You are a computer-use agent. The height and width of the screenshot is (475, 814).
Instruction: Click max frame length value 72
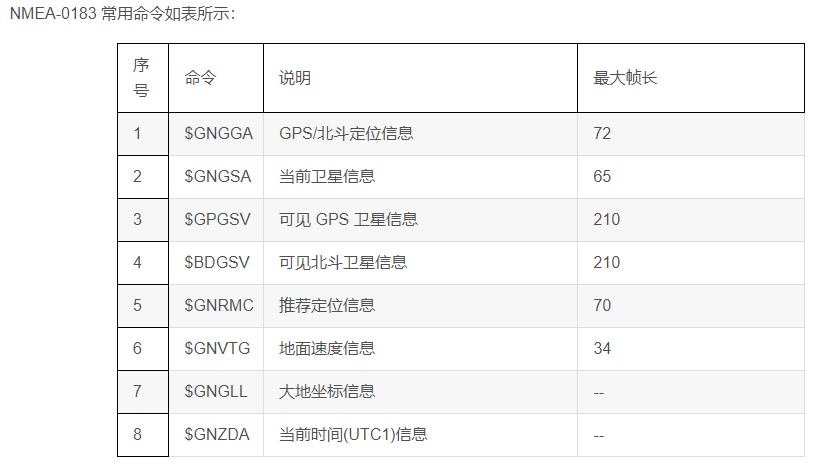(602, 133)
